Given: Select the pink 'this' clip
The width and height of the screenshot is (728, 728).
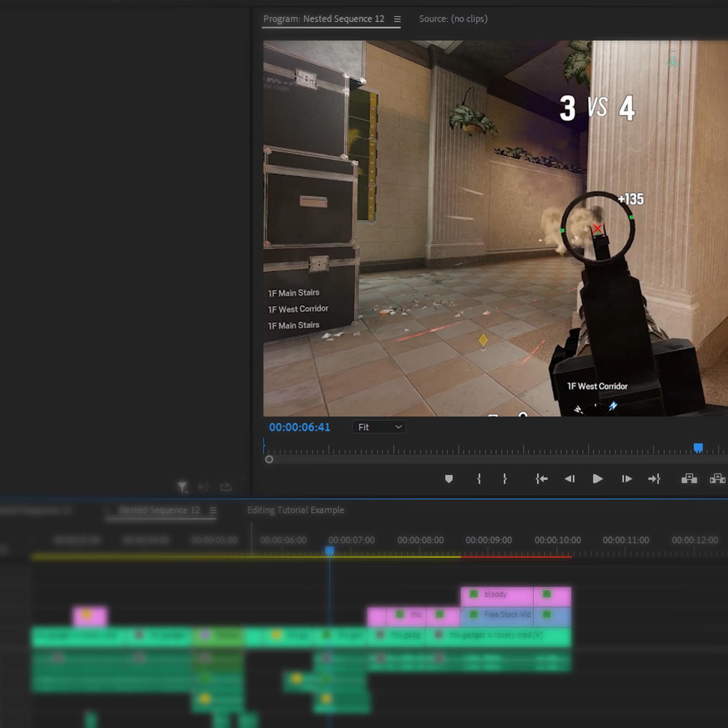Looking at the screenshot, I should pyautogui.click(x=406, y=616).
